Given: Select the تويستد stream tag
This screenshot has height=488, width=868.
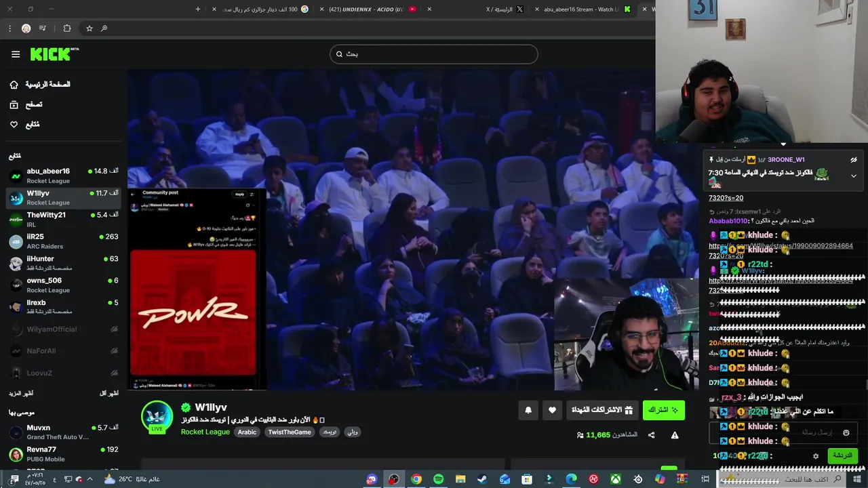Looking at the screenshot, I should coord(330,432).
